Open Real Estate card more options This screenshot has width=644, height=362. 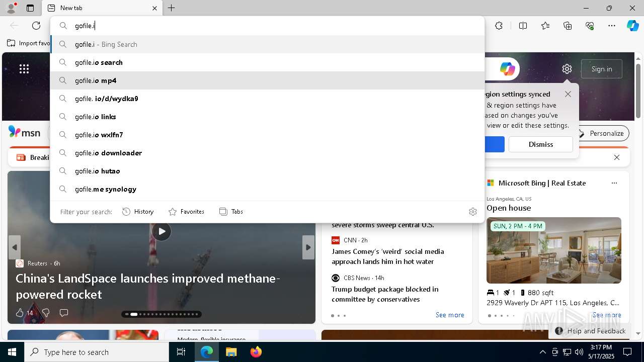(614, 183)
